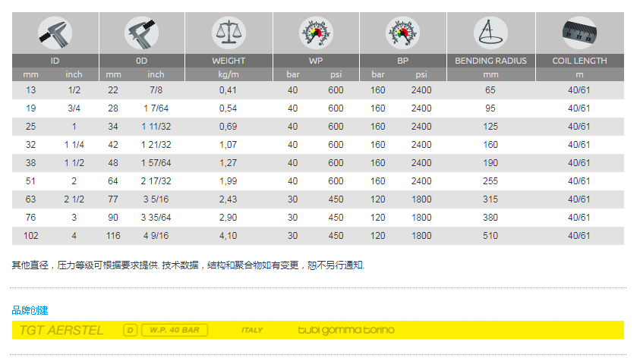This screenshot has height=364, width=640.
Task: Click the 0,41 weight value cell
Action: [229, 90]
